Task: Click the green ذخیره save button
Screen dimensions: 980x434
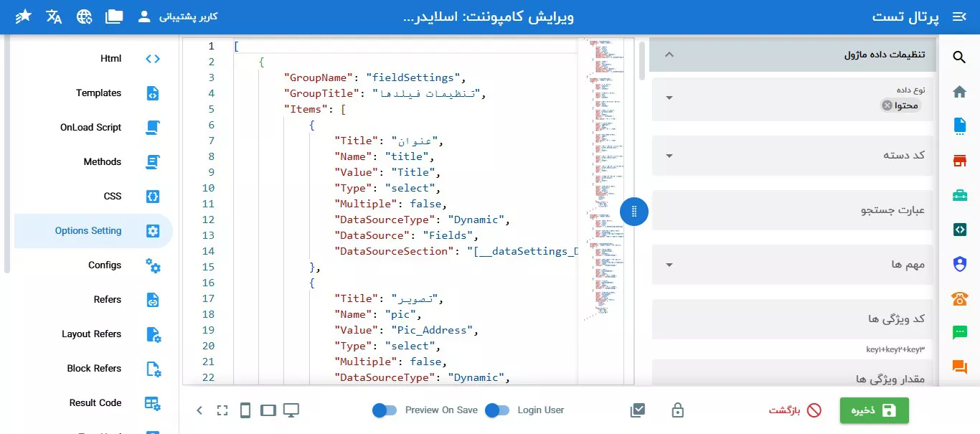Action: click(874, 410)
